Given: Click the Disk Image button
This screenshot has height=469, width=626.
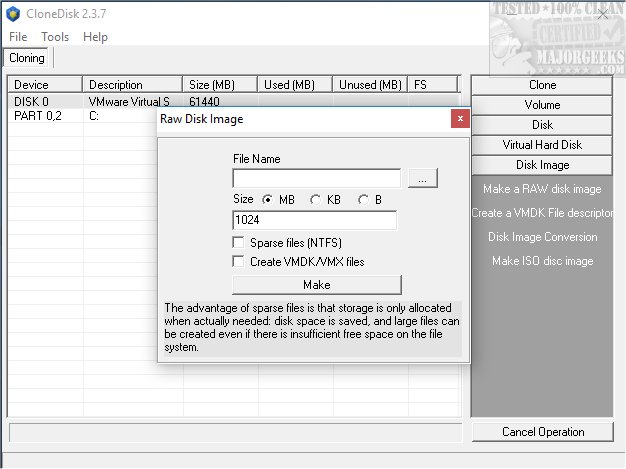Looking at the screenshot, I should coord(542,165).
